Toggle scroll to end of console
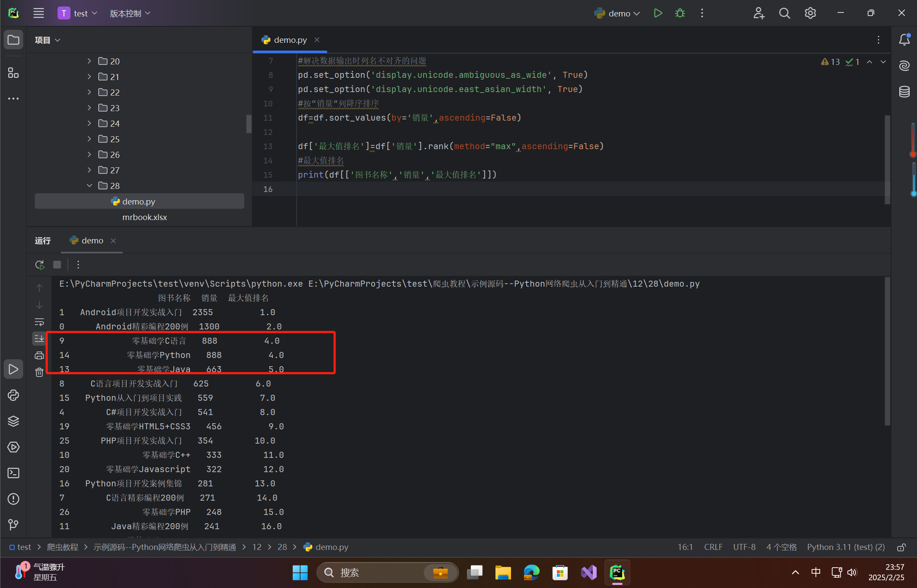 (x=39, y=338)
